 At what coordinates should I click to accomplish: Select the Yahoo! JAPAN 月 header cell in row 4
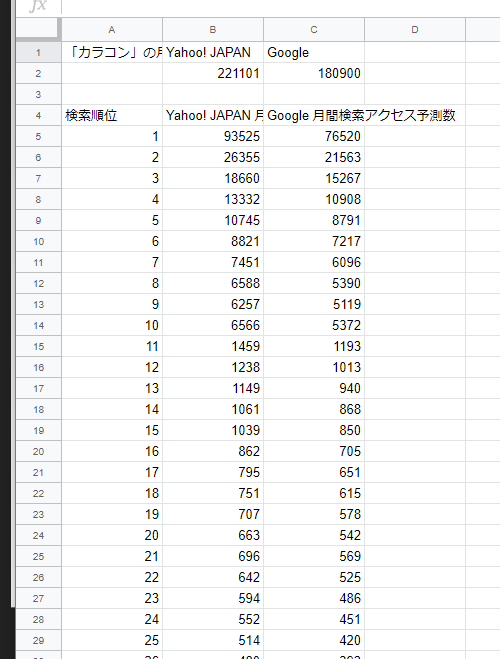[213, 116]
